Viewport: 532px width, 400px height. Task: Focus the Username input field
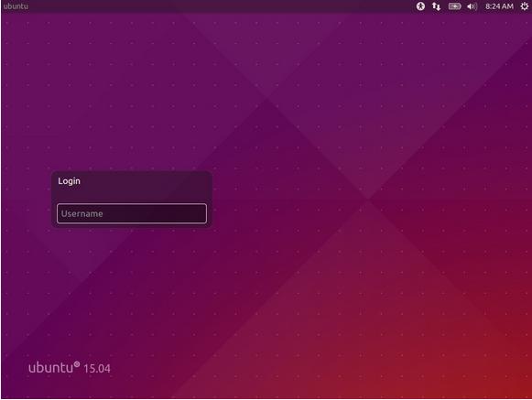point(132,213)
